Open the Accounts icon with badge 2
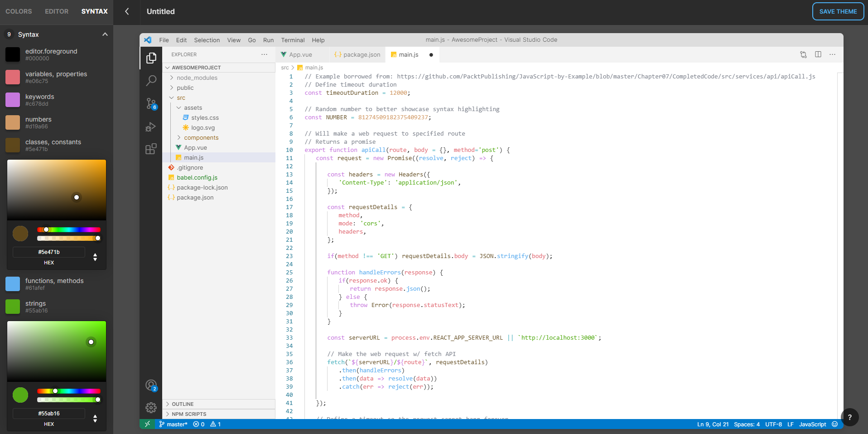The image size is (868, 434). [x=151, y=385]
